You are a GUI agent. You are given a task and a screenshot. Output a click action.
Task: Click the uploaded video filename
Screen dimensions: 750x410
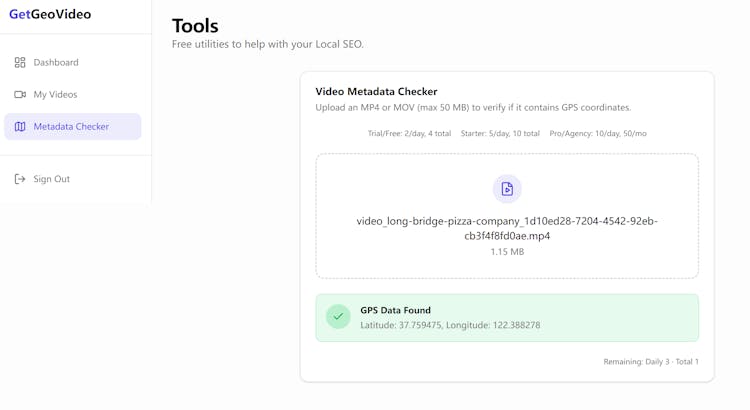(x=507, y=228)
